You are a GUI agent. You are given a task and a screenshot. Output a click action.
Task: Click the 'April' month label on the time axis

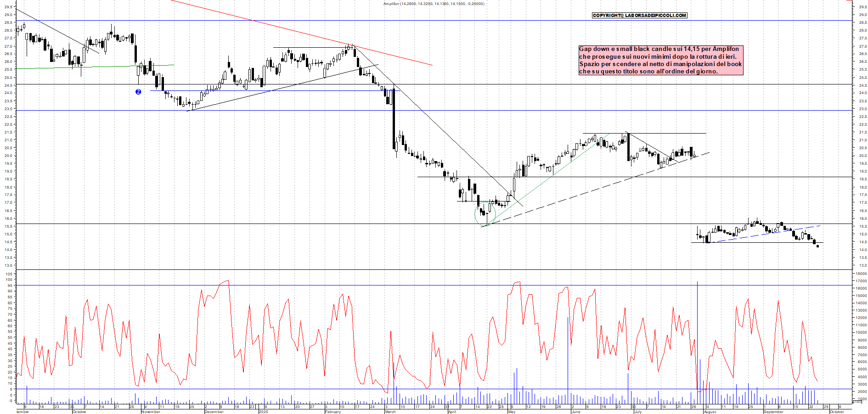452,412
